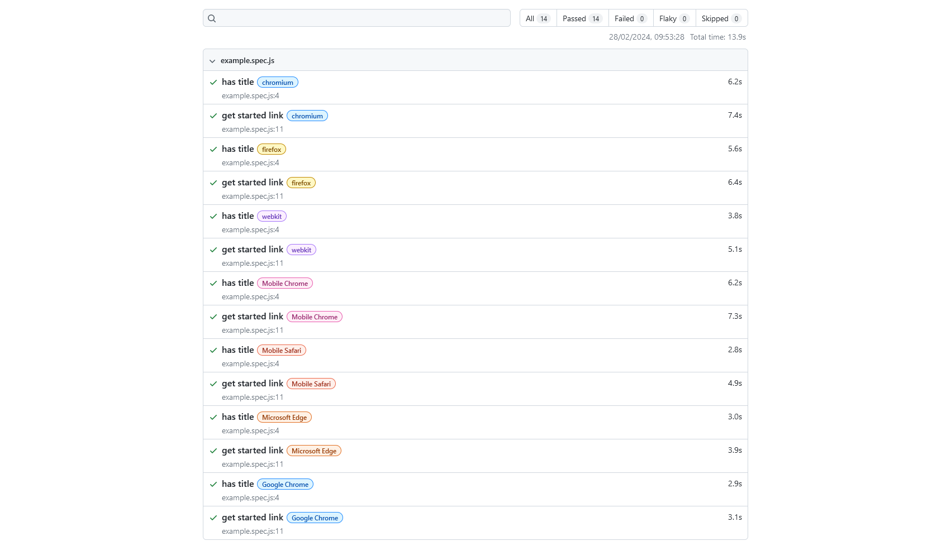
Task: Open has title webkit test
Action: pyautogui.click(x=237, y=216)
